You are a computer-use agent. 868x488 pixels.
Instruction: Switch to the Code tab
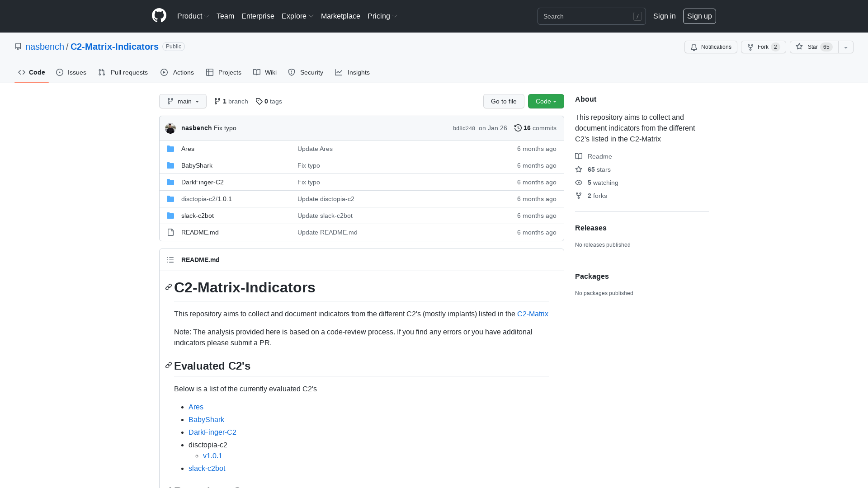tap(32, 72)
